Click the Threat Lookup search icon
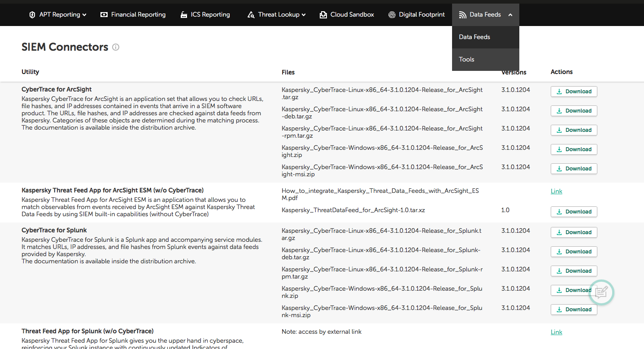Screen dimensions: 644x349 coord(251,15)
